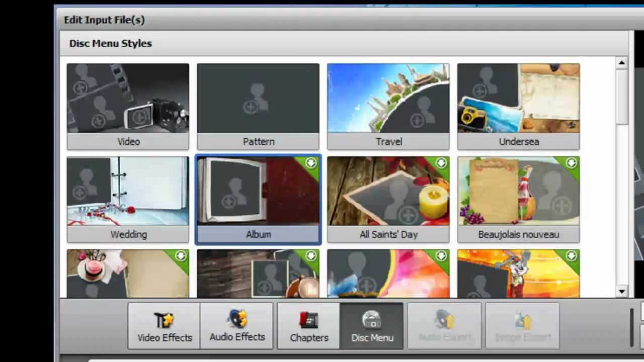
Task: Click scrollbar up arrow in styles list
Action: tap(622, 63)
